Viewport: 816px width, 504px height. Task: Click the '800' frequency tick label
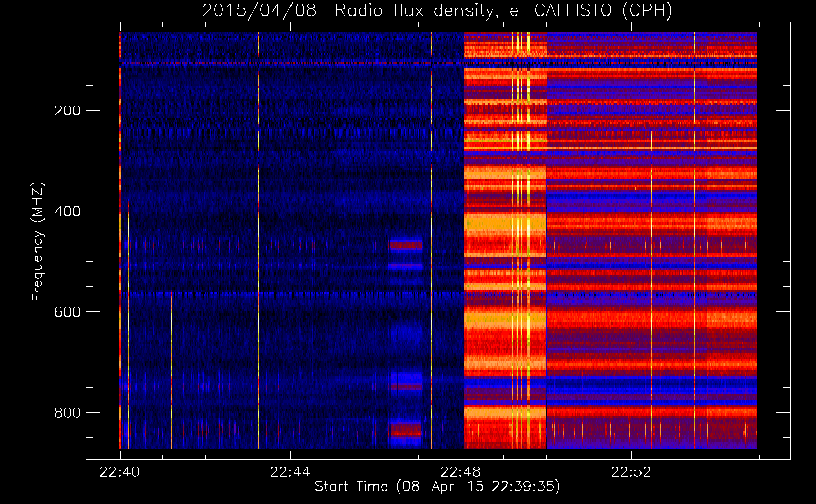[x=68, y=413]
